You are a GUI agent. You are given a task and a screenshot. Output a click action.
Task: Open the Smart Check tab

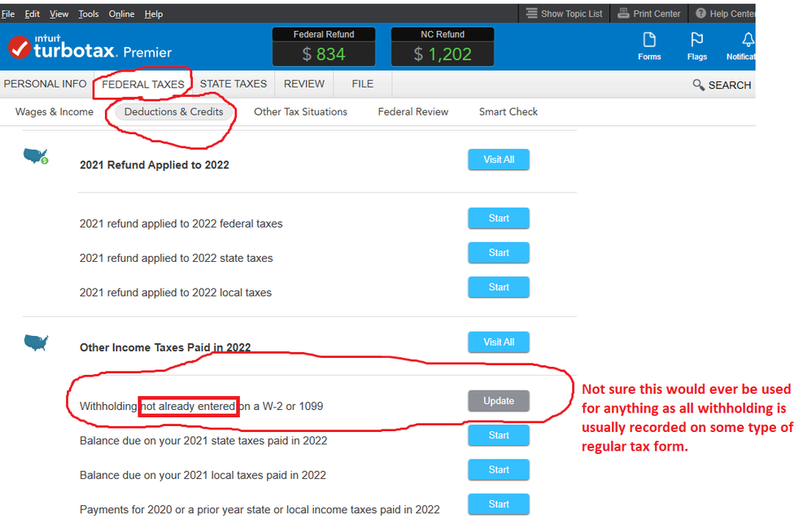(508, 111)
